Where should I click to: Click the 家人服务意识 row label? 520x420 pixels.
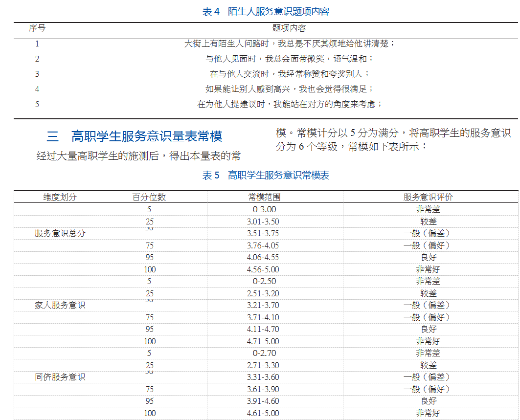tap(60, 305)
